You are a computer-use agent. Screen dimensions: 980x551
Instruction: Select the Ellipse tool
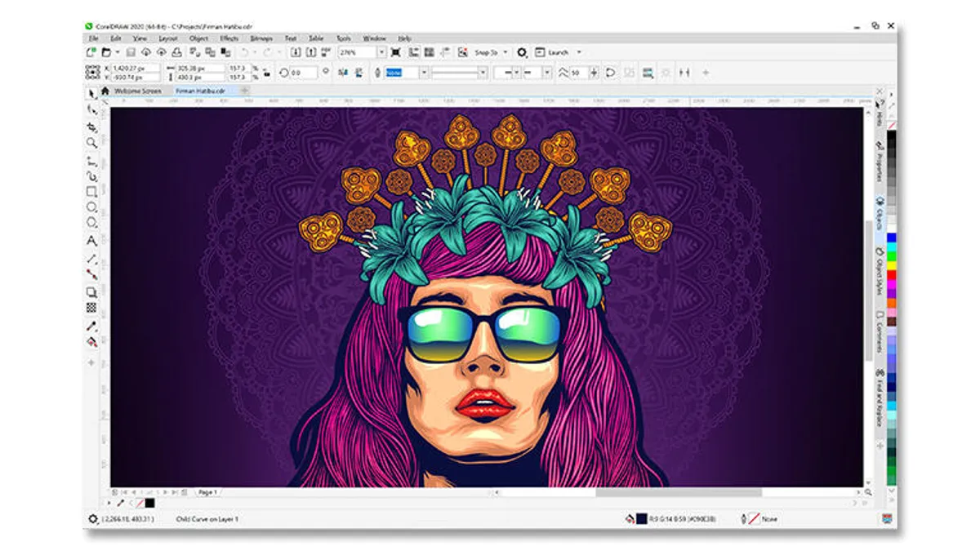click(x=91, y=207)
